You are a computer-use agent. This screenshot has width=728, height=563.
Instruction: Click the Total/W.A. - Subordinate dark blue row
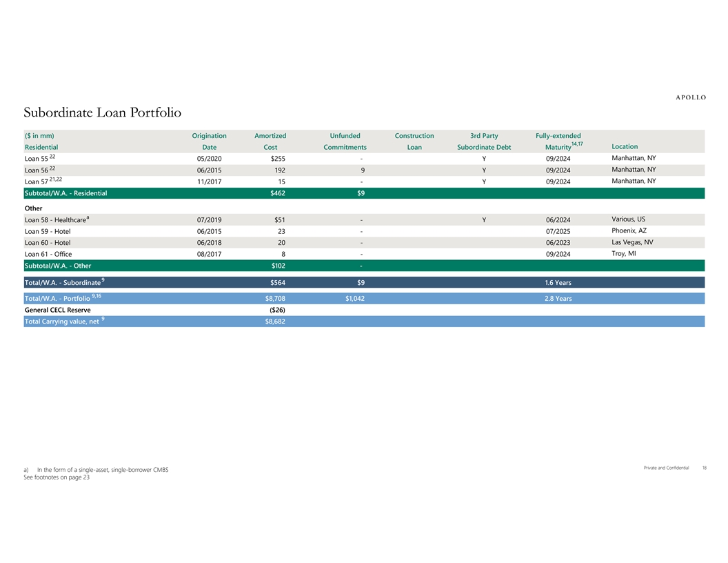(364, 282)
